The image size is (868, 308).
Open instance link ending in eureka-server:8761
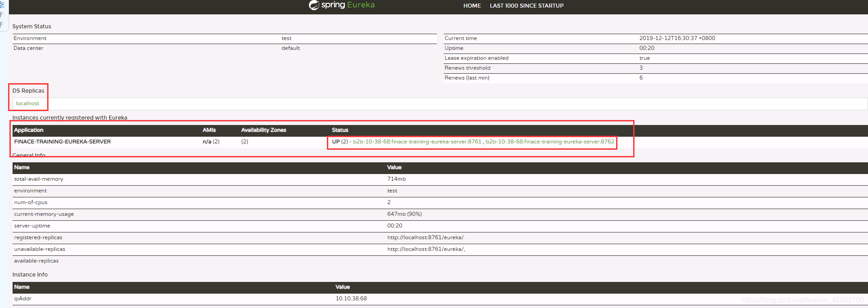click(x=417, y=142)
